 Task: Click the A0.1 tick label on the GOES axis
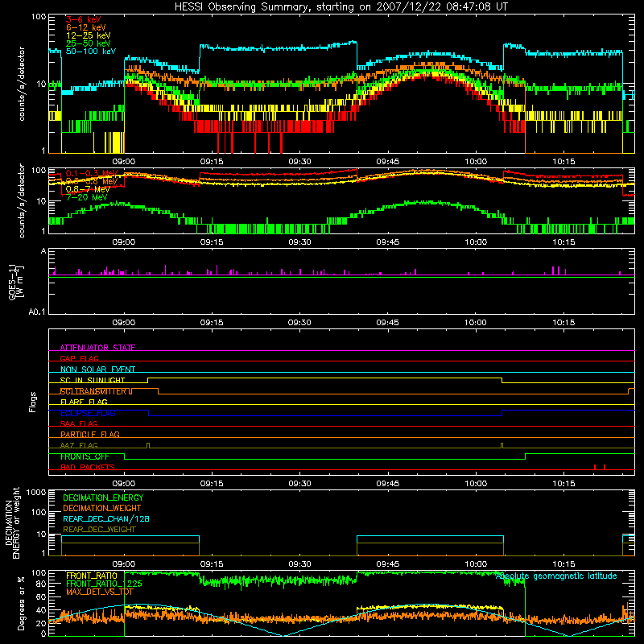pos(37,312)
